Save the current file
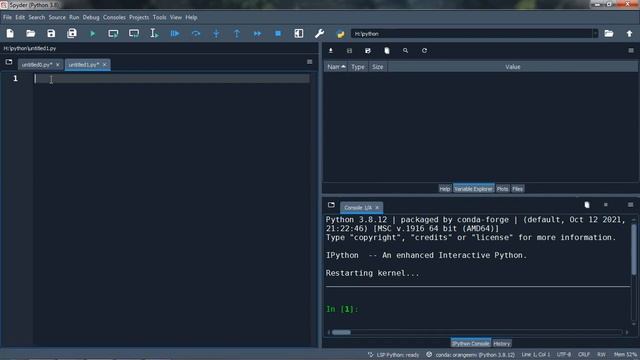 [51, 33]
